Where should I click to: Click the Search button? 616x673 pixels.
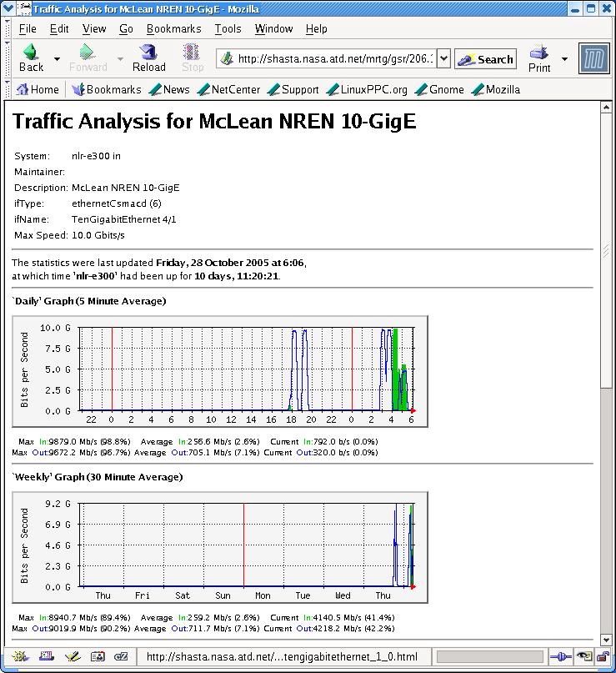(x=486, y=59)
